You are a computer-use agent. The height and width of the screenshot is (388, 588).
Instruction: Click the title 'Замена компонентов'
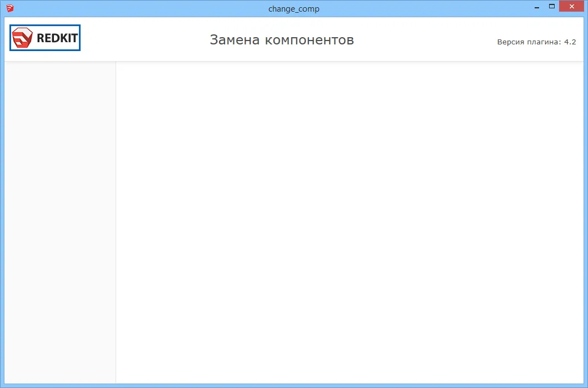click(281, 39)
